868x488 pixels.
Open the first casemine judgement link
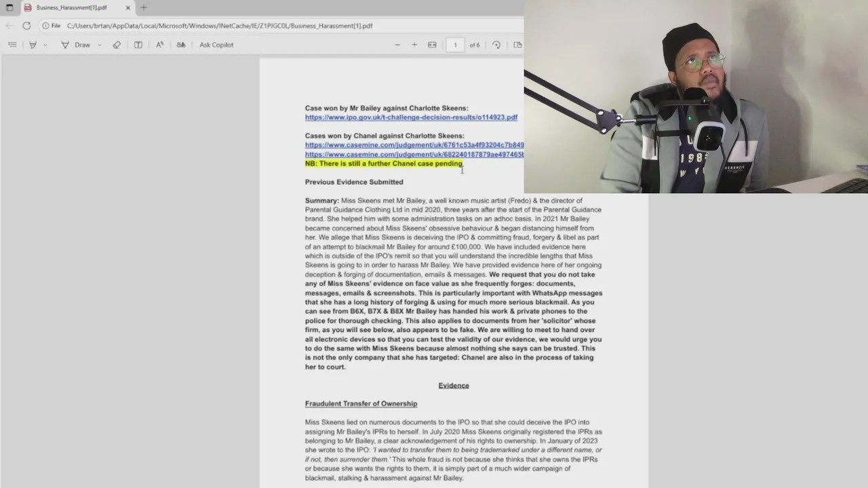coord(414,145)
